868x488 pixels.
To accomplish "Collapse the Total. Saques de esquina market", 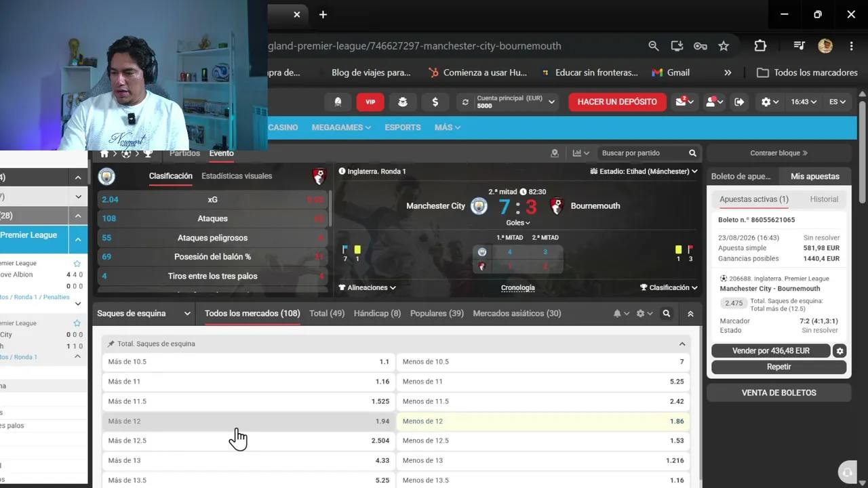I will (x=682, y=344).
